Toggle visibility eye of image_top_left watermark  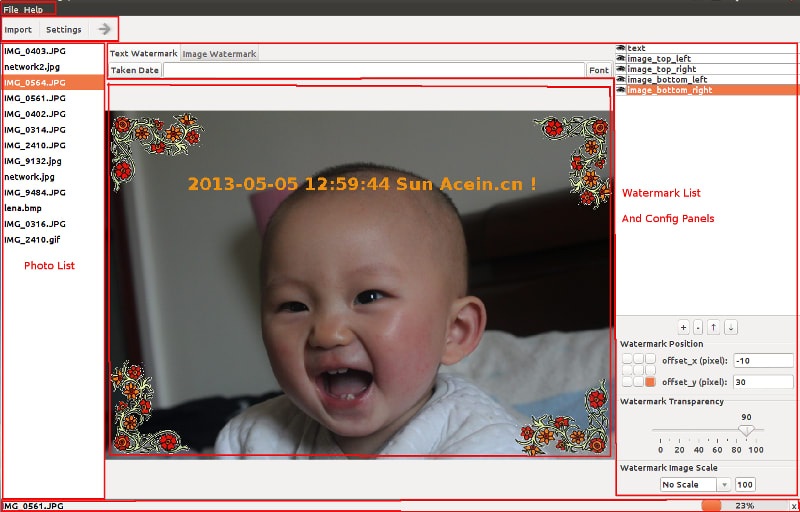621,59
